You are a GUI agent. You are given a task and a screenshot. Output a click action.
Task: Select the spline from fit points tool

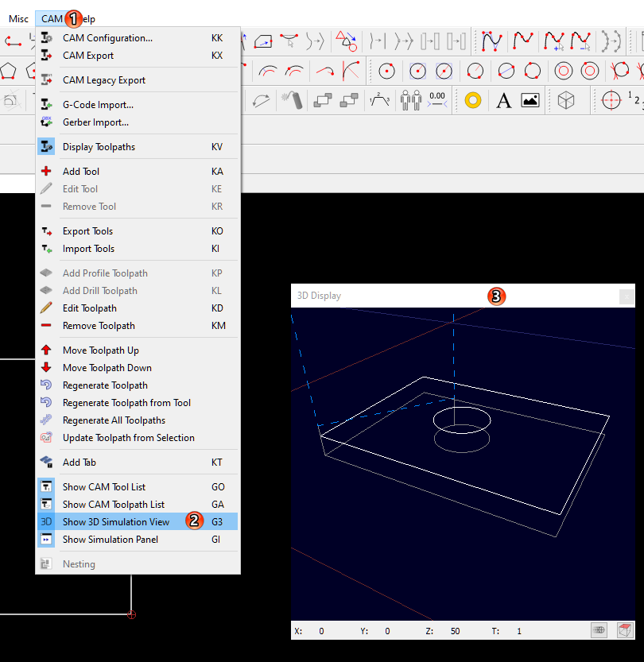point(523,41)
